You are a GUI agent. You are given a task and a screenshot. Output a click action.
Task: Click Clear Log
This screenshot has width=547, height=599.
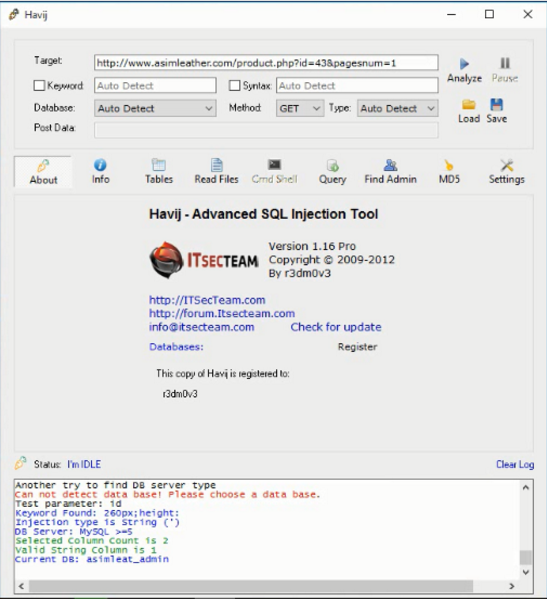click(515, 465)
